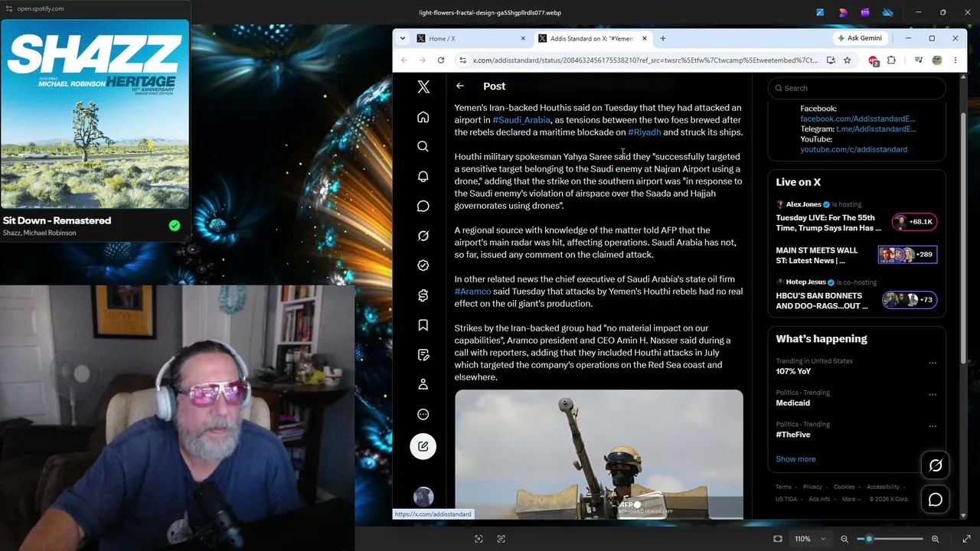
Task: Open the dollar-sign icon in X sidebar
Action: (423, 295)
